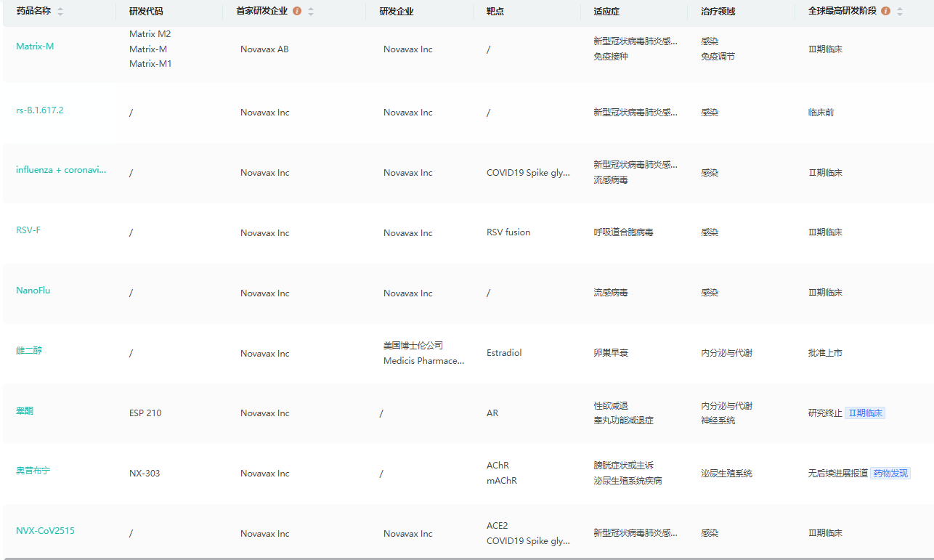Click the mAChR target text
Viewport: 934px width, 560px height.
click(x=502, y=481)
